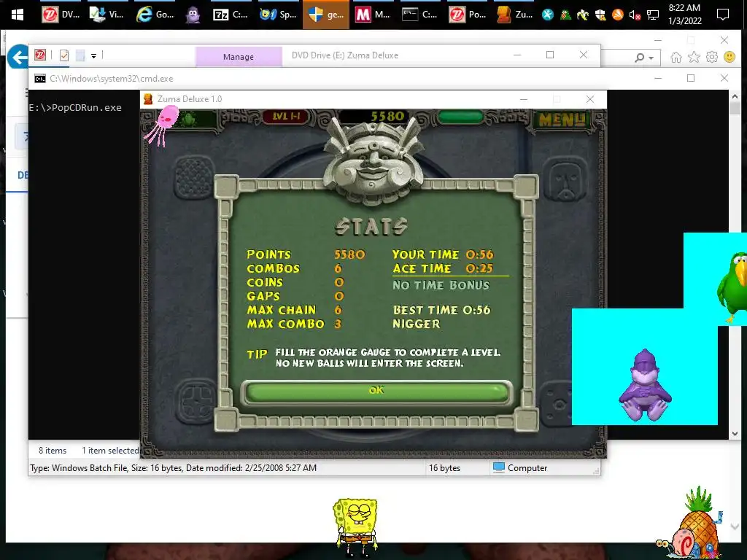Click the cmd window scrollbar up arrow
This screenshot has width=747, height=560.
[x=735, y=97]
